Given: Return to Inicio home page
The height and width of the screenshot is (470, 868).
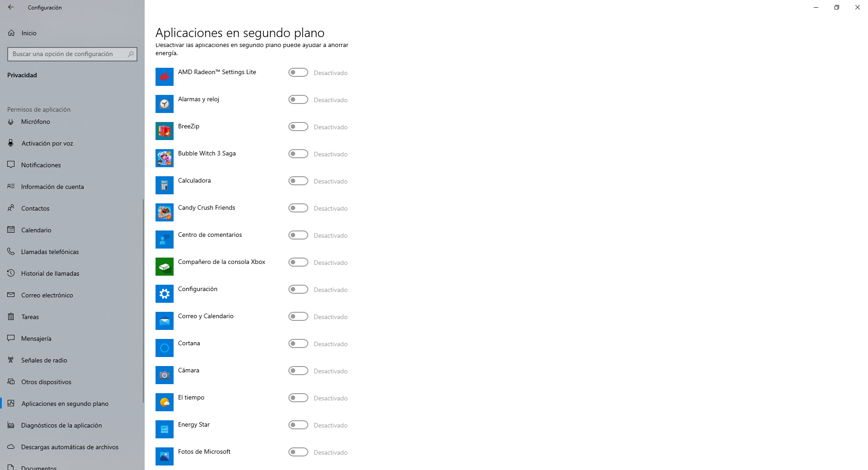Looking at the screenshot, I should tap(28, 33).
